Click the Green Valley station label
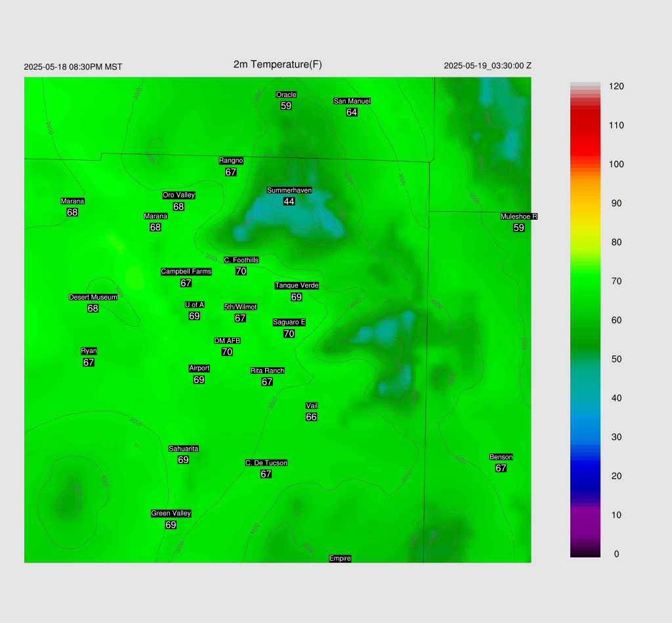 171,513
